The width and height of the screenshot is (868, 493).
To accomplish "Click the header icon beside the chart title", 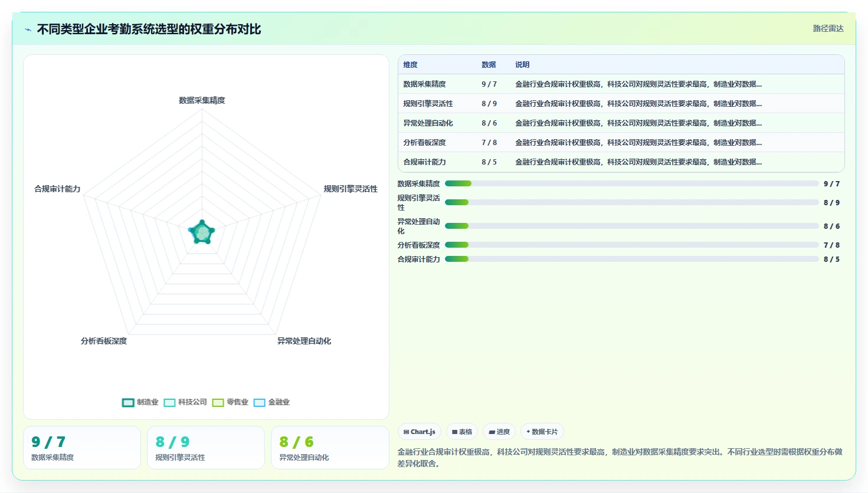I will pyautogui.click(x=28, y=29).
